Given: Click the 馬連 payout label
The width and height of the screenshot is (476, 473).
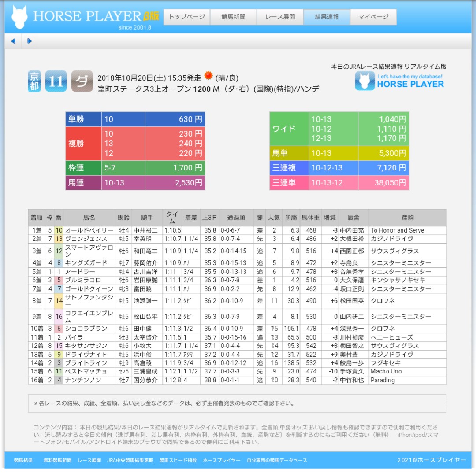Looking at the screenshot, I should (x=83, y=183).
